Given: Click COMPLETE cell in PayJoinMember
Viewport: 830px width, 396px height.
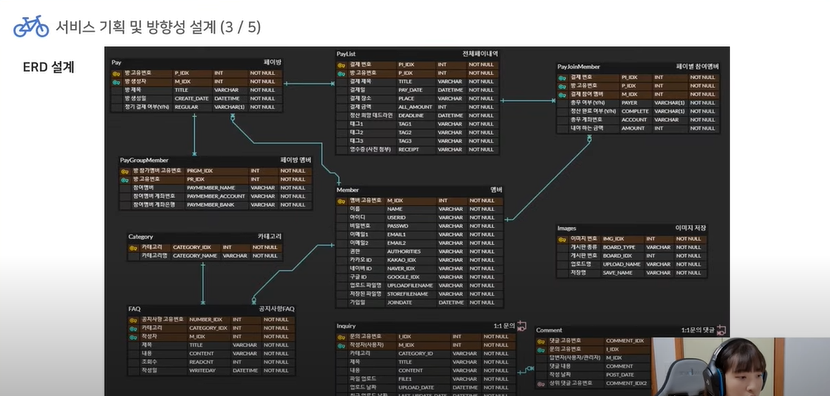Looking at the screenshot, I should [x=636, y=111].
